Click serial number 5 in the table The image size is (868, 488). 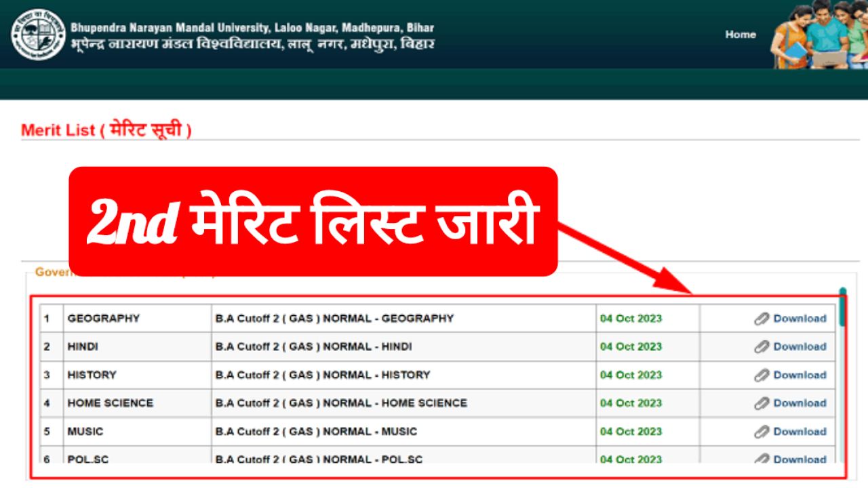47,431
